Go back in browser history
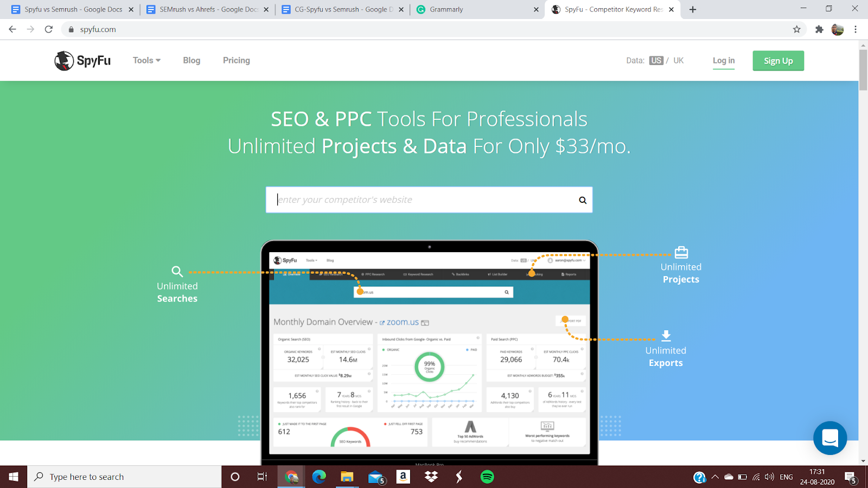 [12, 29]
